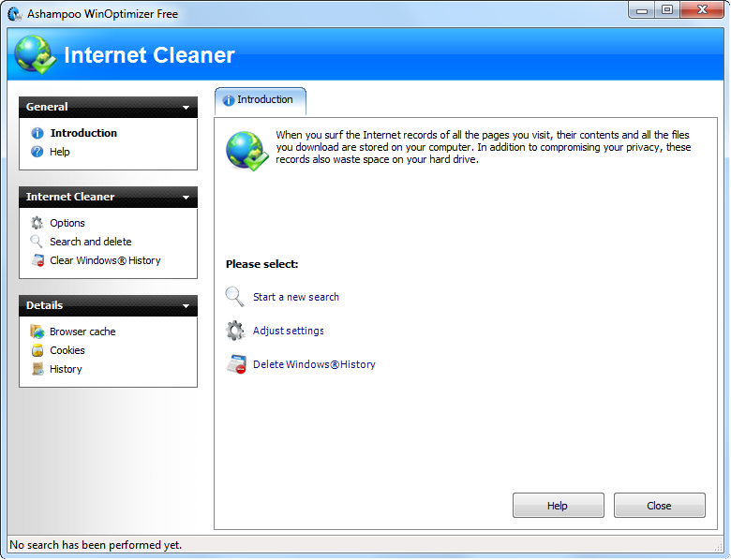This screenshot has width=731, height=560.
Task: Click the 'No search has been performed yet.' status text
Action: 96,545
